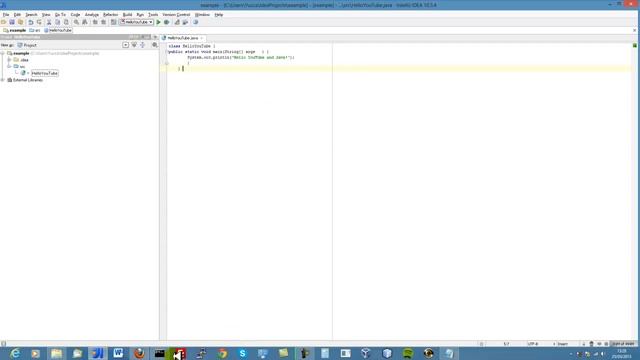Click the Cut scissors icon
640x360 pixels.
pos(49,22)
